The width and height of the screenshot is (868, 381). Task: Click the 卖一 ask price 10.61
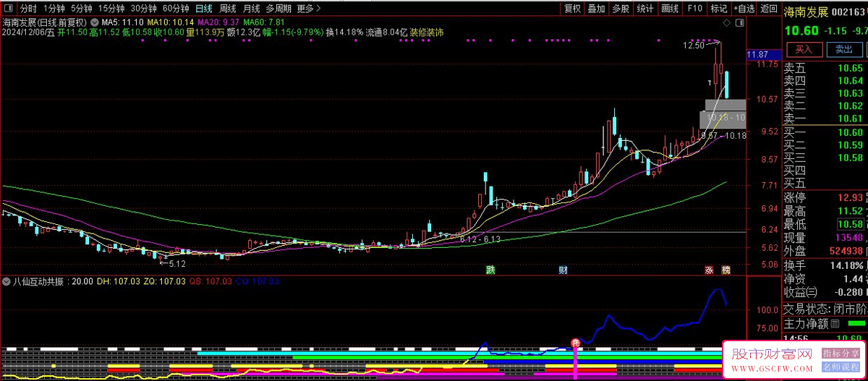pos(850,119)
